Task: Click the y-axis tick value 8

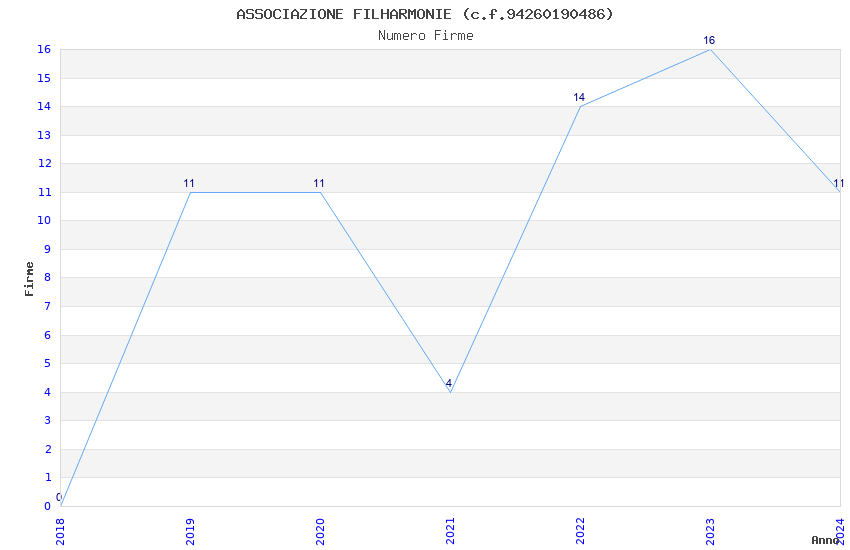Action: click(x=48, y=277)
